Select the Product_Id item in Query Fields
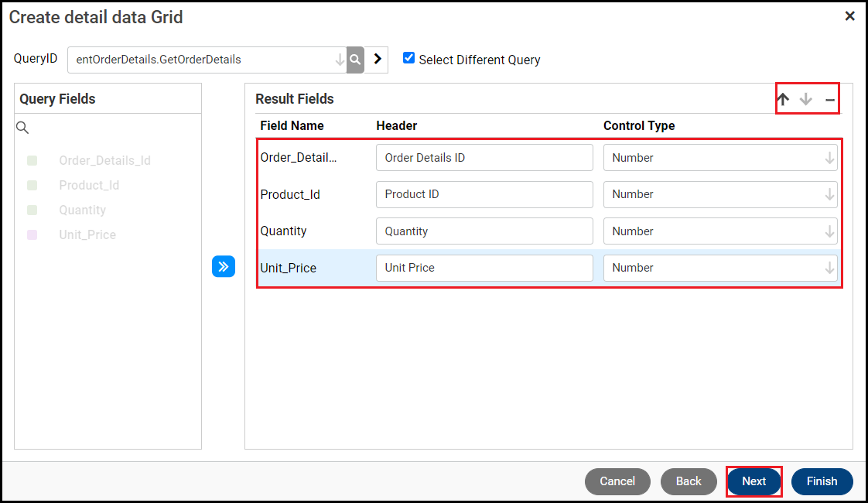This screenshot has height=503, width=868. click(89, 186)
